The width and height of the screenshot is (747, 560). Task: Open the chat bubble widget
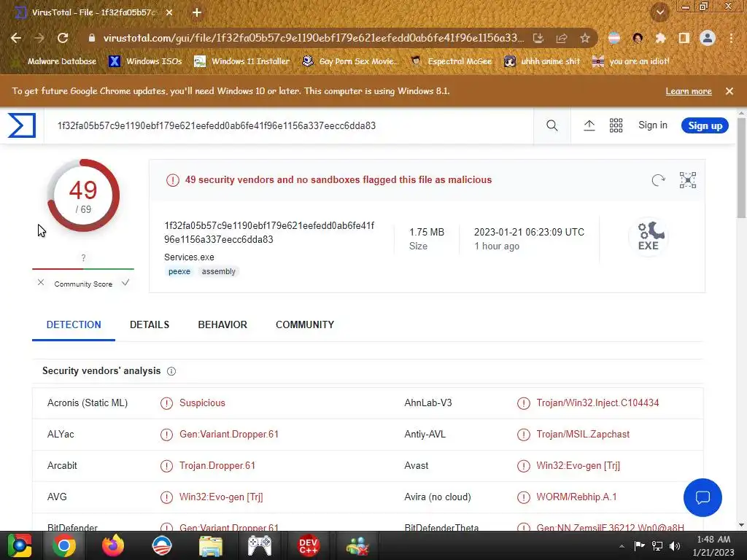pyautogui.click(x=703, y=497)
